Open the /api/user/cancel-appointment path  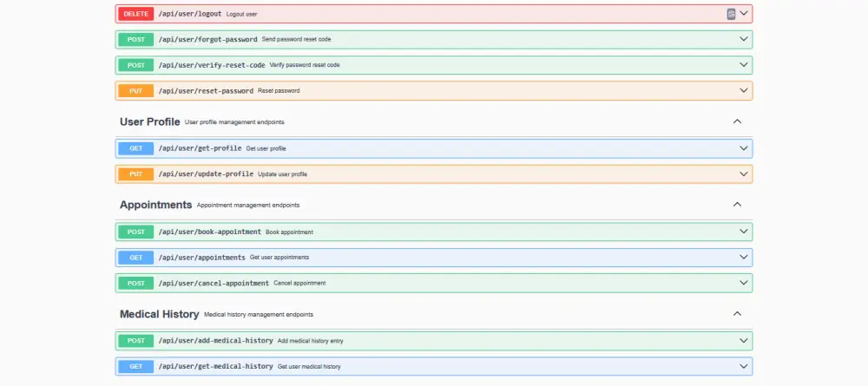coord(214,283)
